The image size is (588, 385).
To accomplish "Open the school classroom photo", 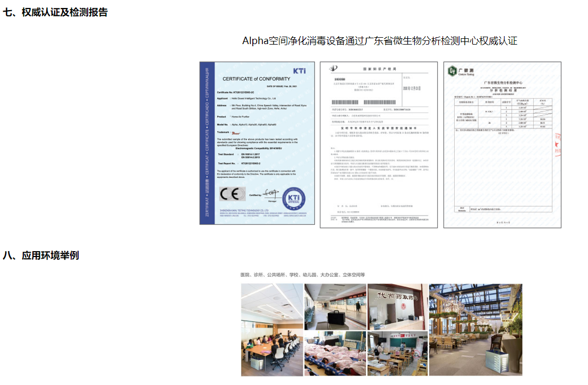I will point(397,354).
